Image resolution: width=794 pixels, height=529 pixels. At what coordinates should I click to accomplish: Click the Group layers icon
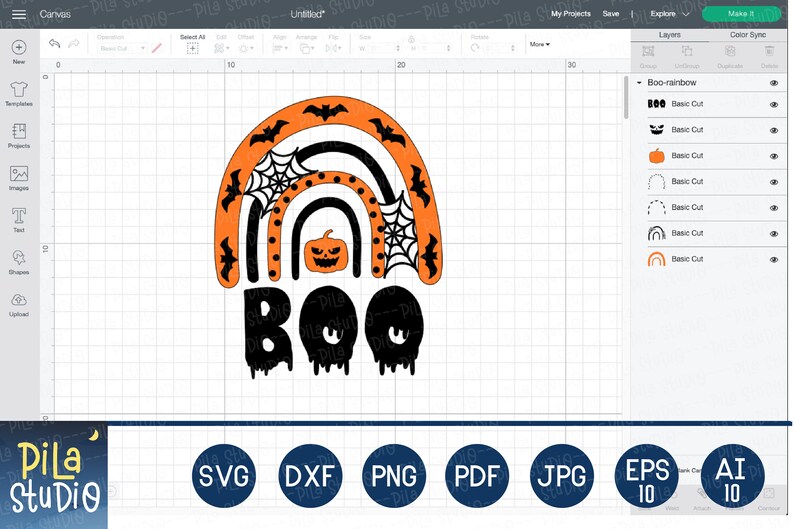(x=648, y=51)
